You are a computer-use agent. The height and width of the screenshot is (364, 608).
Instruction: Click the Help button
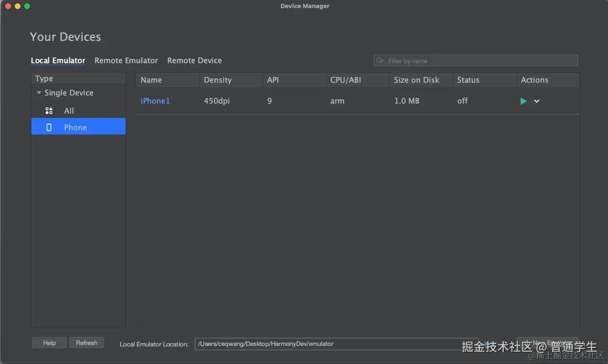click(x=49, y=343)
